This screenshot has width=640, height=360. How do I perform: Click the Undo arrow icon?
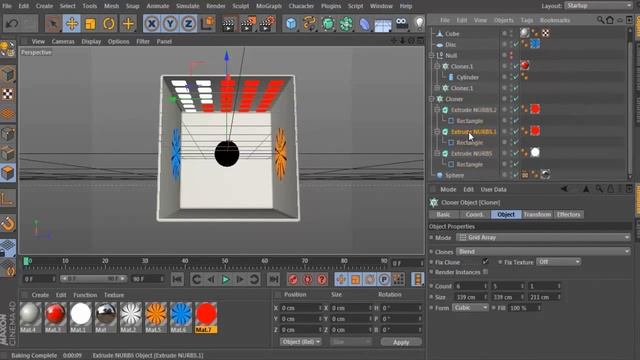coord(12,24)
